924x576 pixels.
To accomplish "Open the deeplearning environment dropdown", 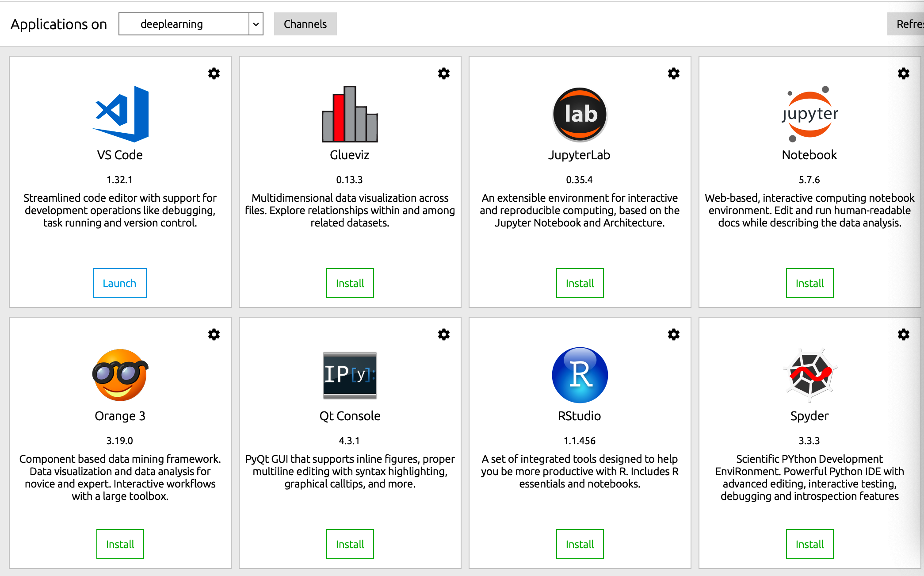I will [x=191, y=24].
